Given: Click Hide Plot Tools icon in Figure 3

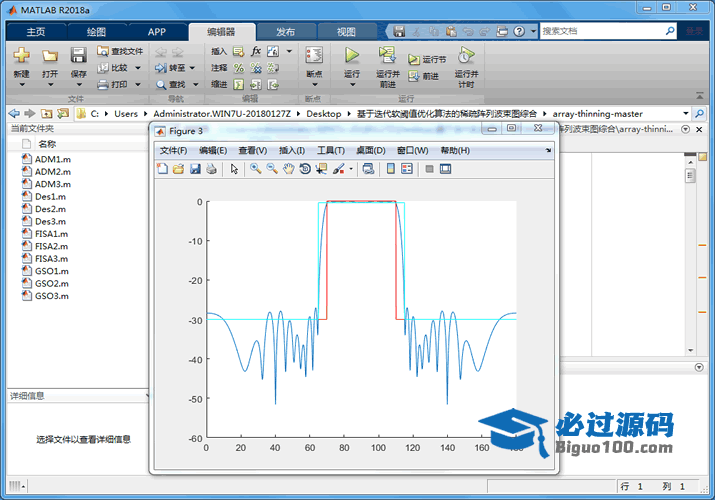Looking at the screenshot, I should (x=429, y=169).
